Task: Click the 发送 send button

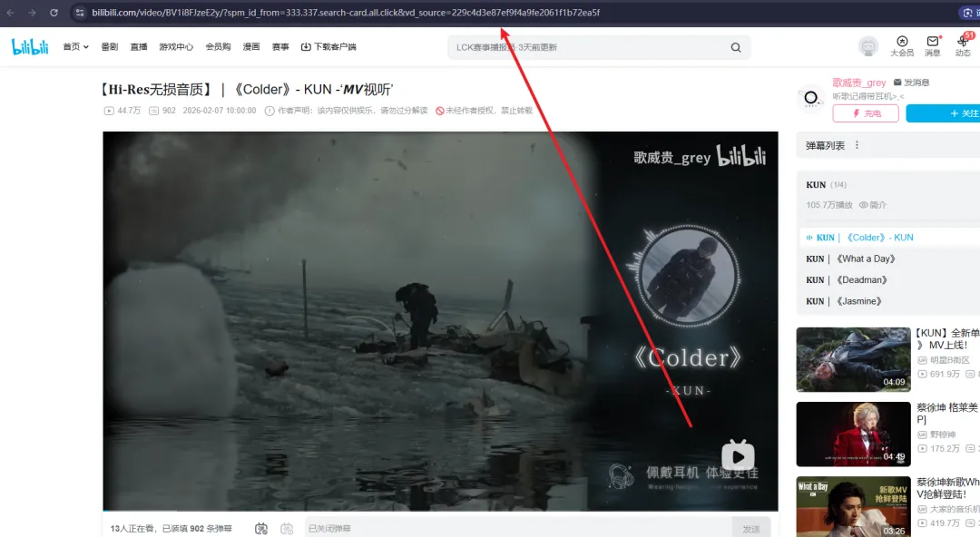Action: 750,529
